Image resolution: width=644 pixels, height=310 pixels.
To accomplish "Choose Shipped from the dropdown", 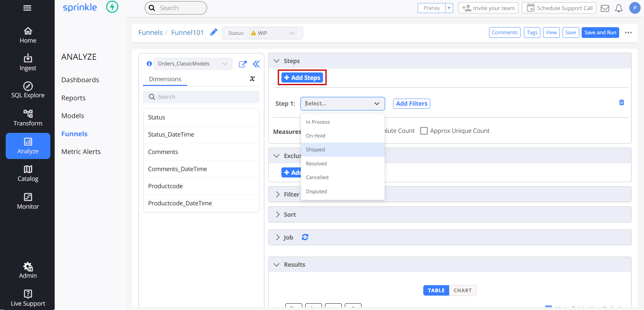I will click(343, 149).
